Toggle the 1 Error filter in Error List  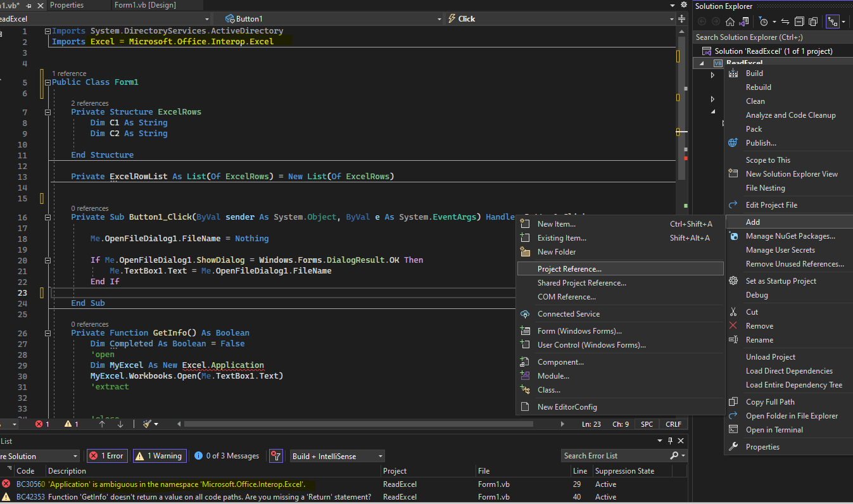(106, 456)
